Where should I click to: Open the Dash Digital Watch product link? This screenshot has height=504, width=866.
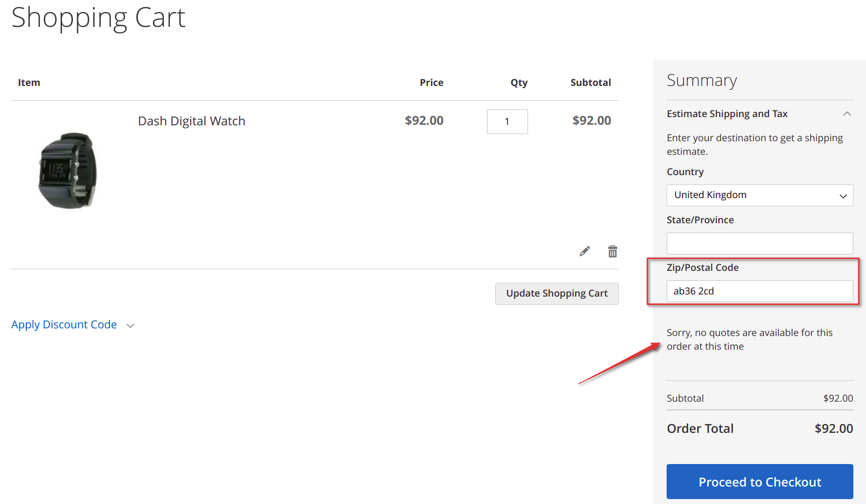point(192,121)
